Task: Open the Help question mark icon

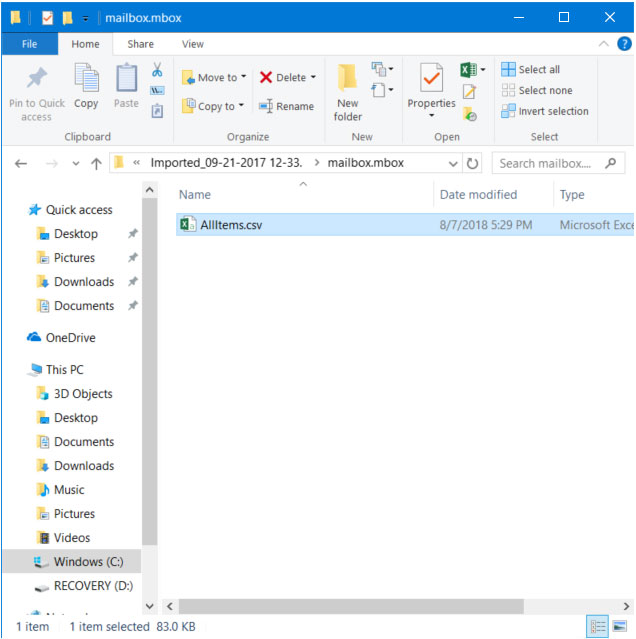Action: pyautogui.click(x=624, y=44)
